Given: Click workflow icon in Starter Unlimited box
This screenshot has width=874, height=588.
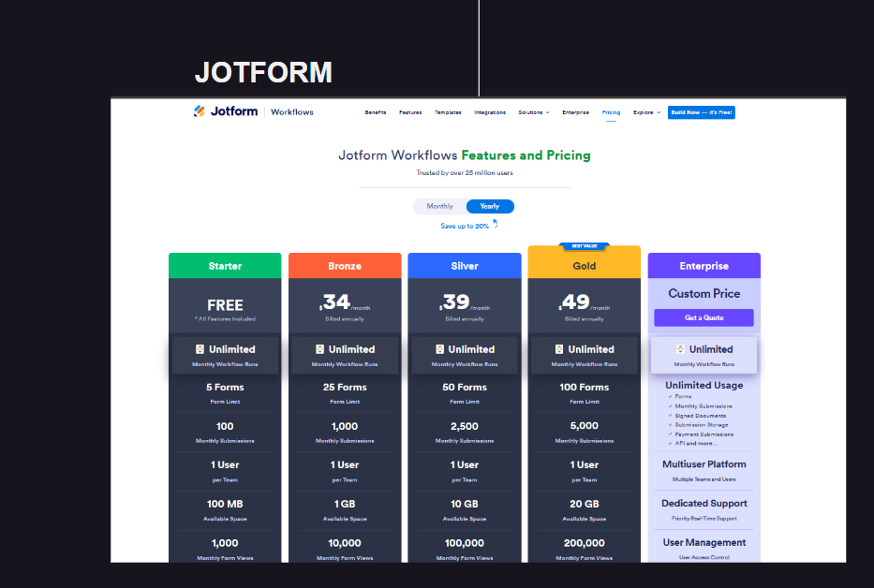Looking at the screenshot, I should tap(200, 349).
